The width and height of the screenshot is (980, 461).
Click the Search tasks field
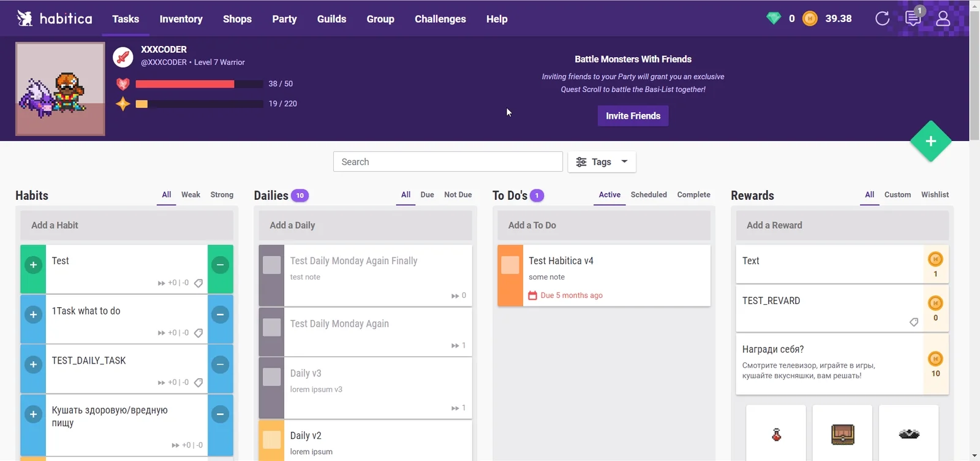[x=448, y=162]
